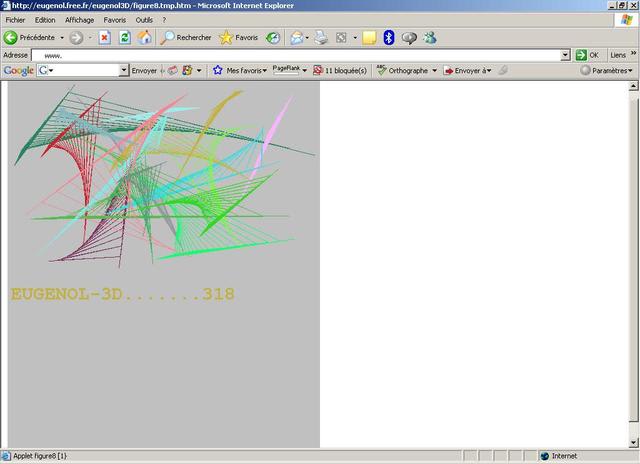Open the Favoris panel from toolbar
The image size is (640, 464).
pos(238,38)
